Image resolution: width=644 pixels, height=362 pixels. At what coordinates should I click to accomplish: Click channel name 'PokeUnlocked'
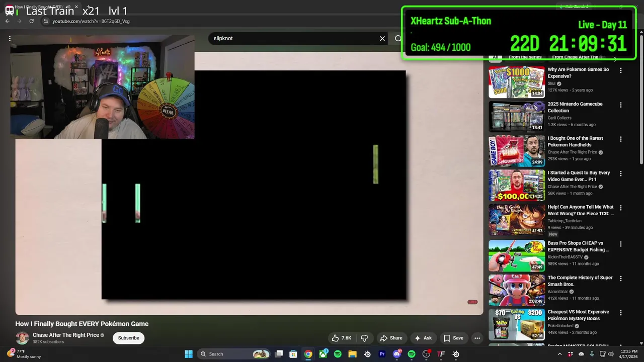click(561, 325)
